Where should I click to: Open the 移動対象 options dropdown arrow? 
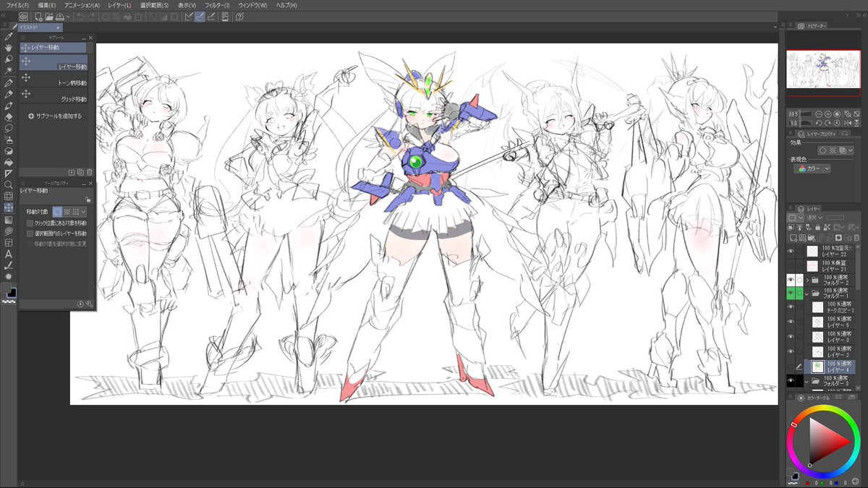pyautogui.click(x=84, y=212)
